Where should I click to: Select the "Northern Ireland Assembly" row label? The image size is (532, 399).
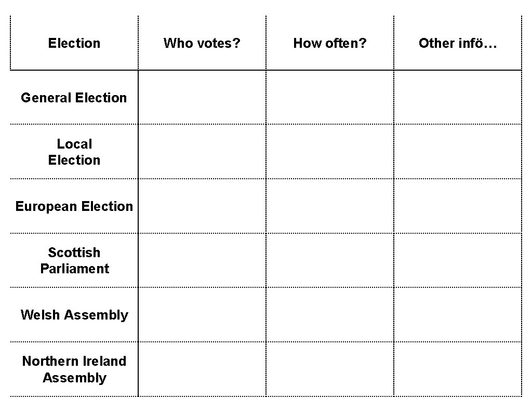(x=74, y=369)
